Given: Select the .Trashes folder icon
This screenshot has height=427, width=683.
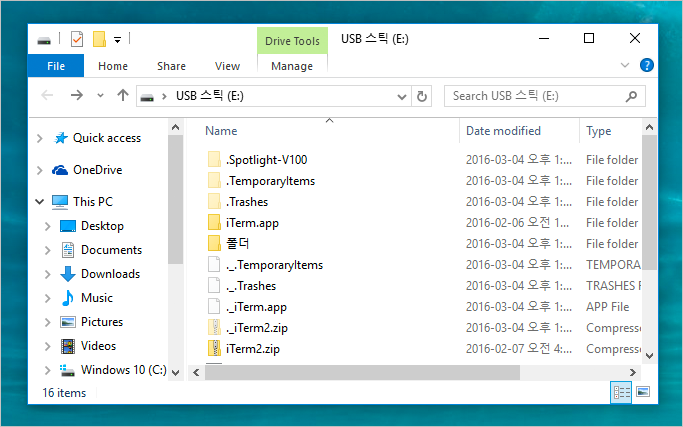Looking at the screenshot, I should tap(214, 201).
